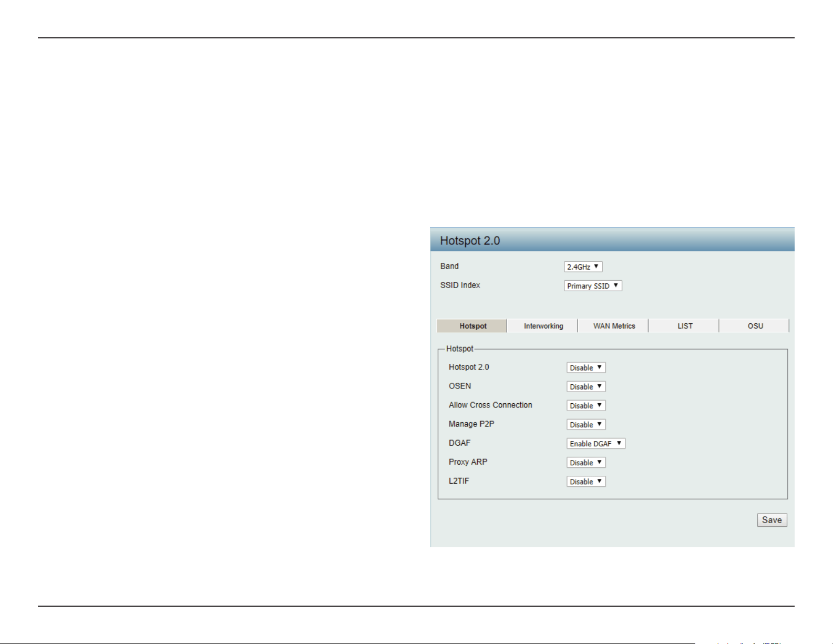
Task: Open the Manage P2P dropdown
Action: [586, 424]
